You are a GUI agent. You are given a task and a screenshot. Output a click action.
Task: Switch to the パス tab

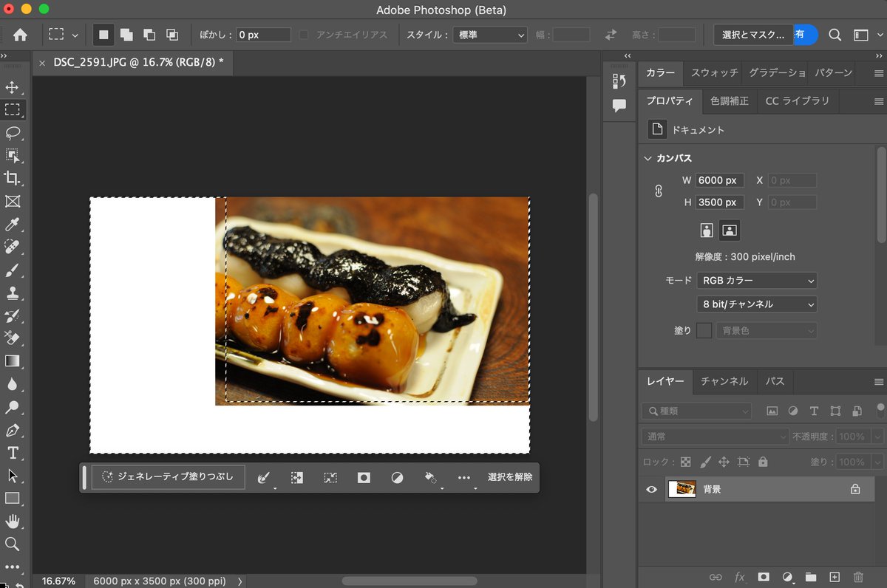(775, 381)
